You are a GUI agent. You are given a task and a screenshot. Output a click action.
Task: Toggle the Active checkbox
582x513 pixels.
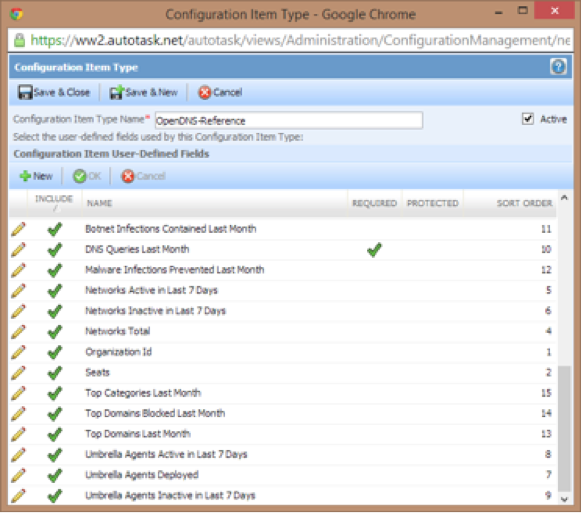(x=527, y=119)
